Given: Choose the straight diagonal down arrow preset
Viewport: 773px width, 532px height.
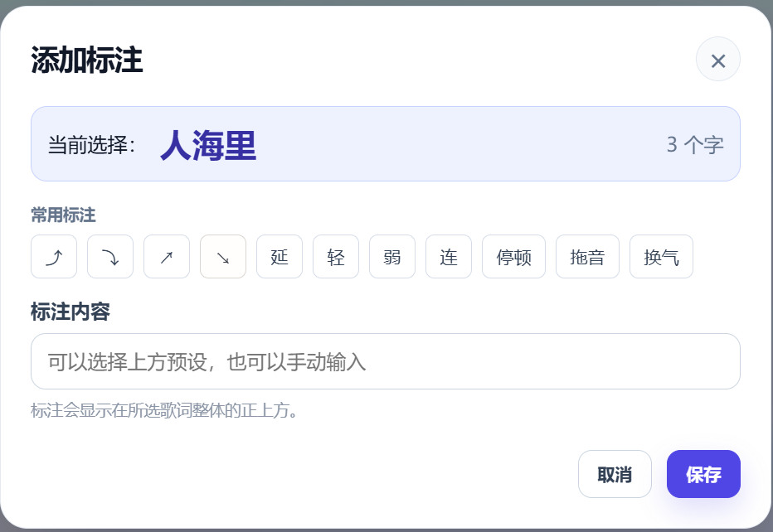Looking at the screenshot, I should click(x=223, y=257).
